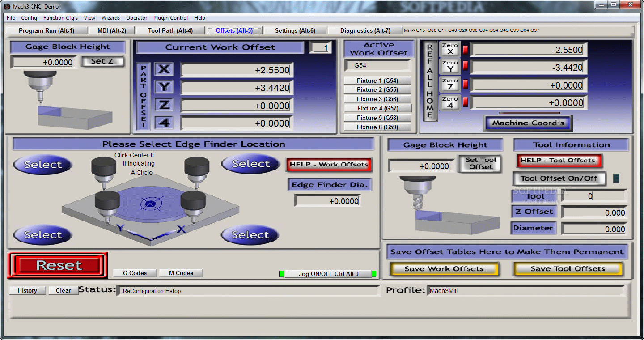The height and width of the screenshot is (340, 644).
Task: Click the Clear status button
Action: pos(63,290)
